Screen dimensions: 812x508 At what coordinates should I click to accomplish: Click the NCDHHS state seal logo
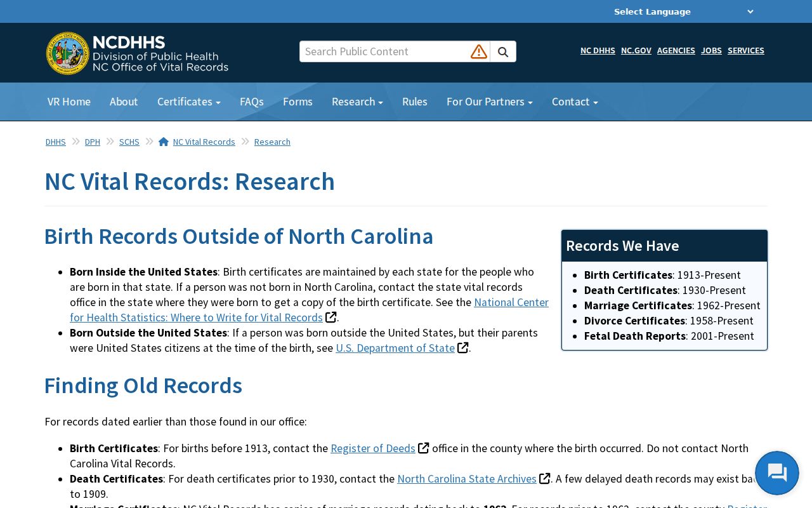[x=67, y=53]
